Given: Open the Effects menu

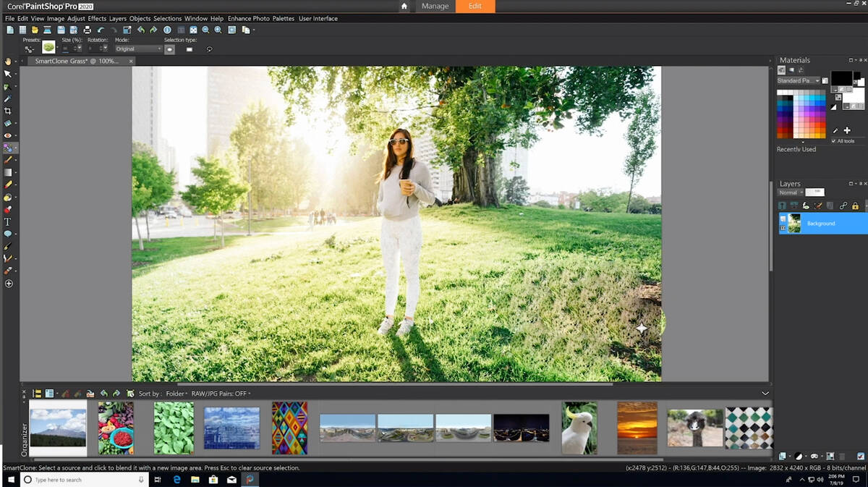Looking at the screenshot, I should [x=97, y=18].
